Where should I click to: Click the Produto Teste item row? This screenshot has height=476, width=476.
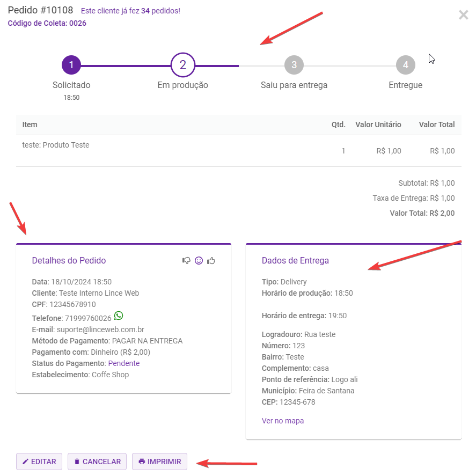click(56, 145)
